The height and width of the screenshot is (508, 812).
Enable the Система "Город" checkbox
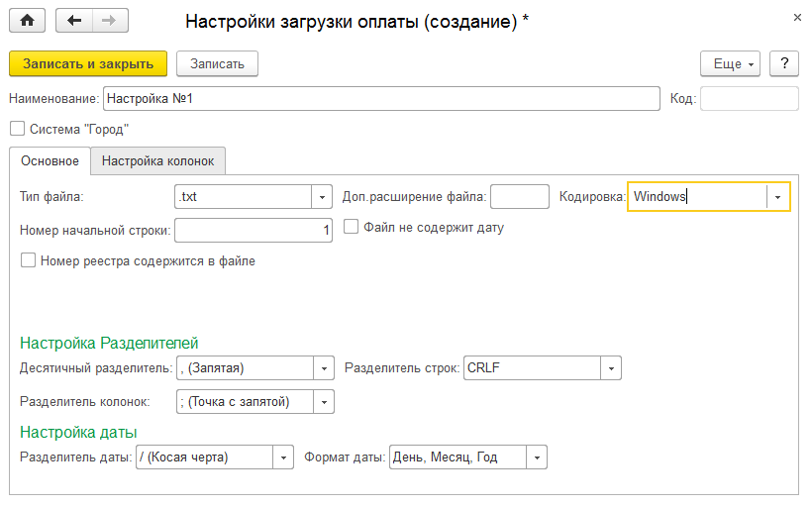click(x=17, y=129)
